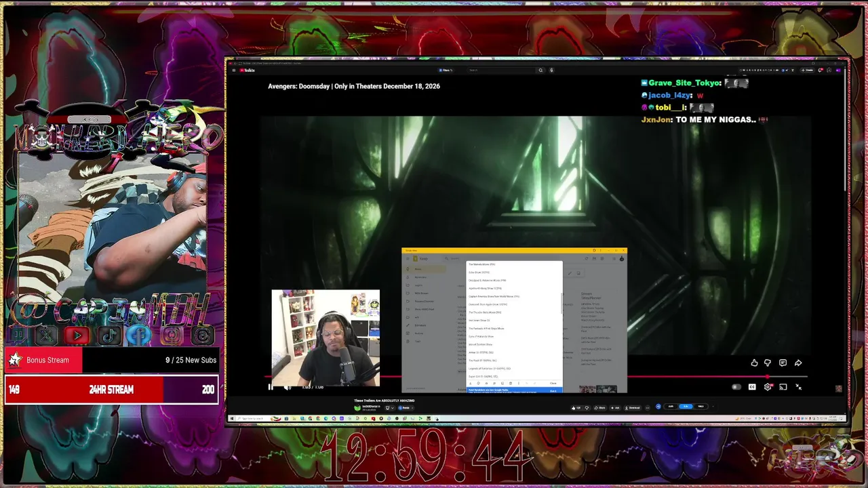
Task: Click the thumbs-up icon over the video
Action: point(754,363)
